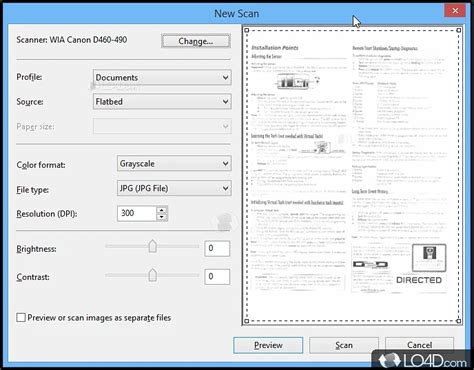
Task: Click the scanned document preview image
Action: 353,176
